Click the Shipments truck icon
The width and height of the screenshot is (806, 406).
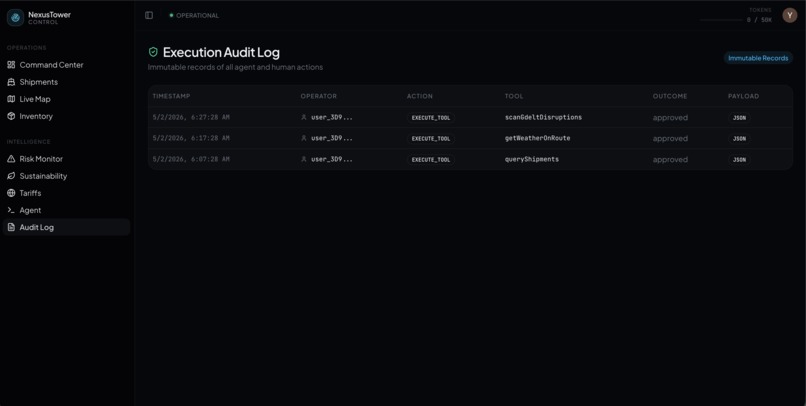tap(11, 82)
